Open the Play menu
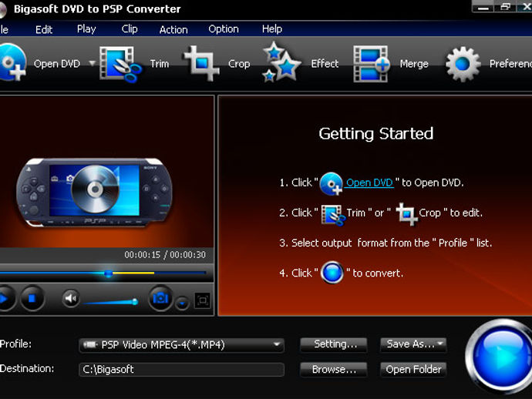 pos(86,29)
